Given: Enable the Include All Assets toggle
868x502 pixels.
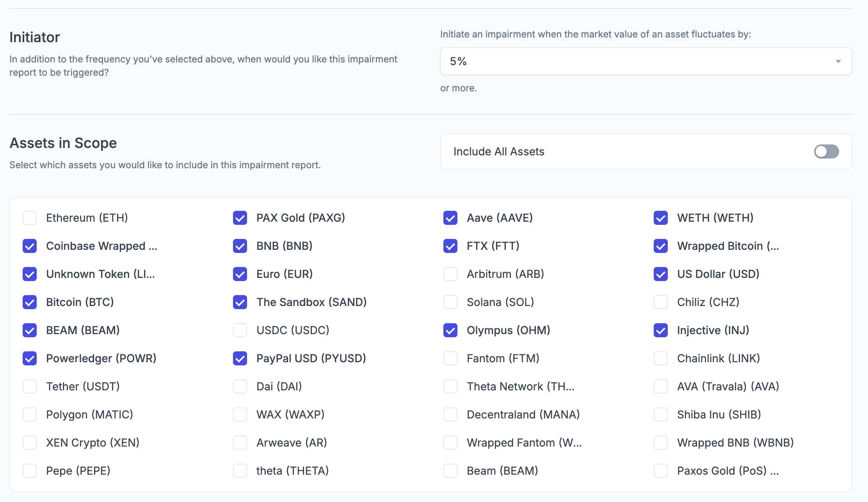Looking at the screenshot, I should click(826, 151).
